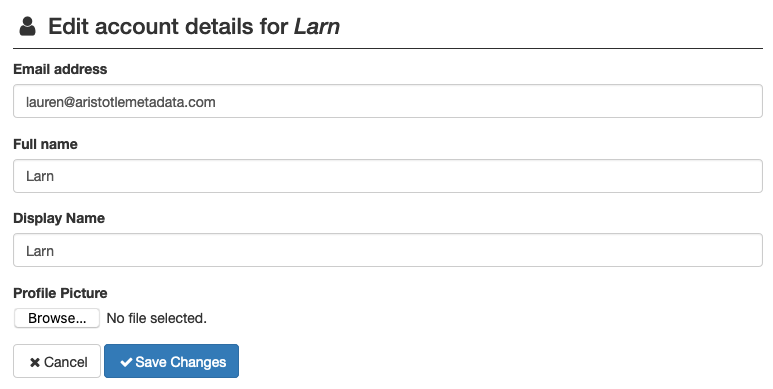
Task: Click the Email address label
Action: click(60, 69)
